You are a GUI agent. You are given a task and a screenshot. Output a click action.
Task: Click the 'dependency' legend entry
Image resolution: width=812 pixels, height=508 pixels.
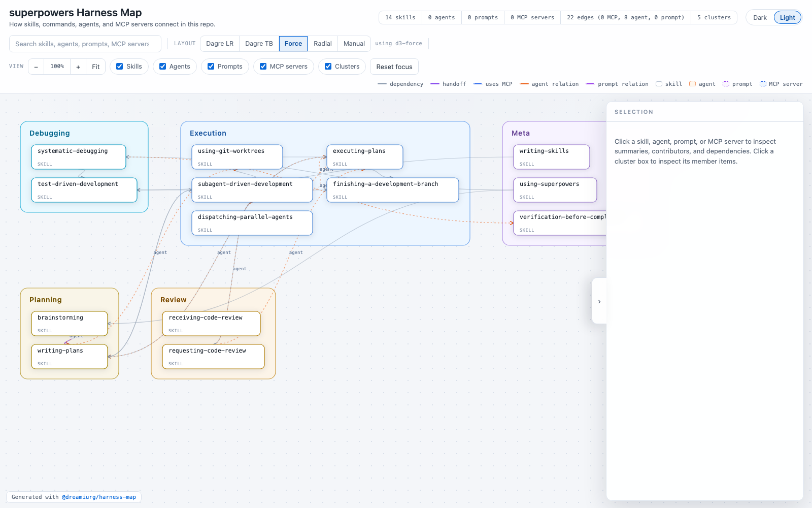tap(400, 84)
